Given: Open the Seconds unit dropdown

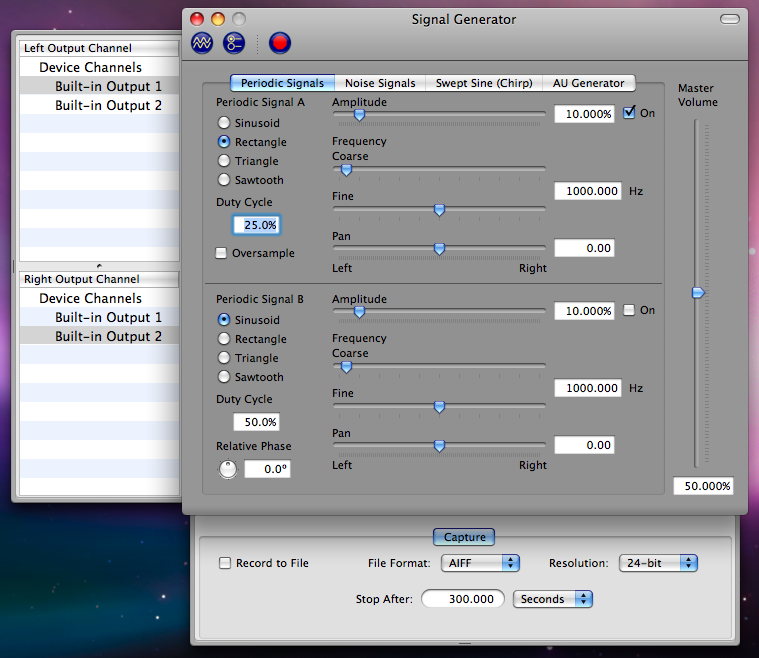Looking at the screenshot, I should click(553, 599).
